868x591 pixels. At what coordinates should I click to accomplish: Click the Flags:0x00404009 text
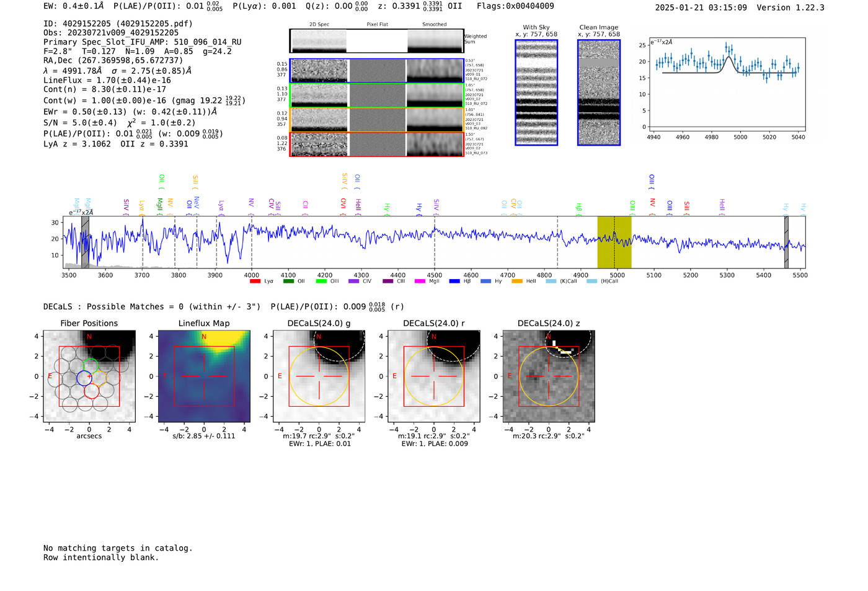(x=515, y=6)
